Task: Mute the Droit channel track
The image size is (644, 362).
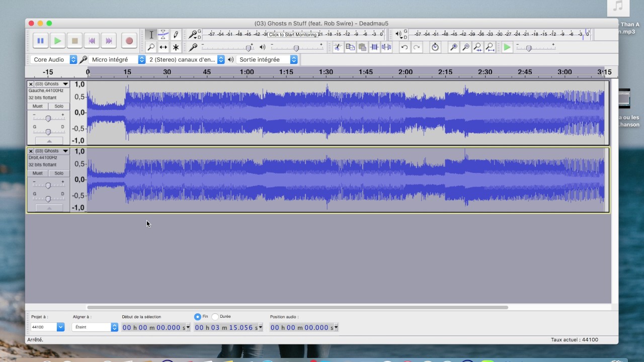Action: [x=38, y=173]
